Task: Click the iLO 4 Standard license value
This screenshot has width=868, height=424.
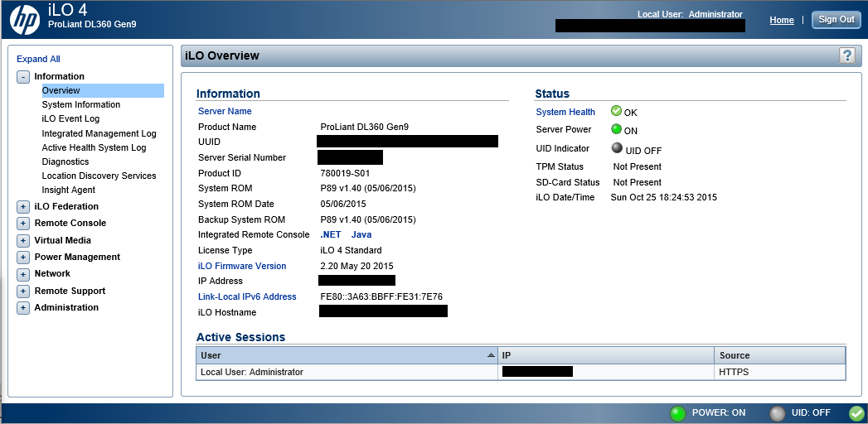Action: pos(351,250)
